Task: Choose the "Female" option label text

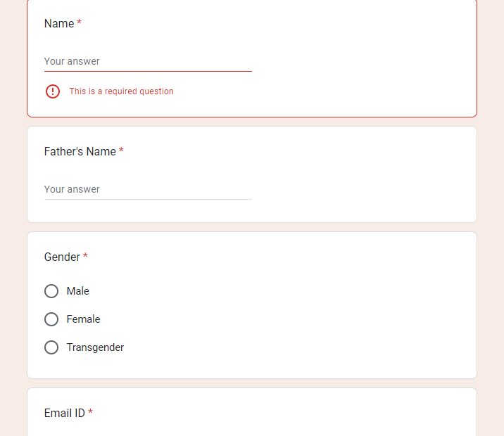Action: point(83,319)
